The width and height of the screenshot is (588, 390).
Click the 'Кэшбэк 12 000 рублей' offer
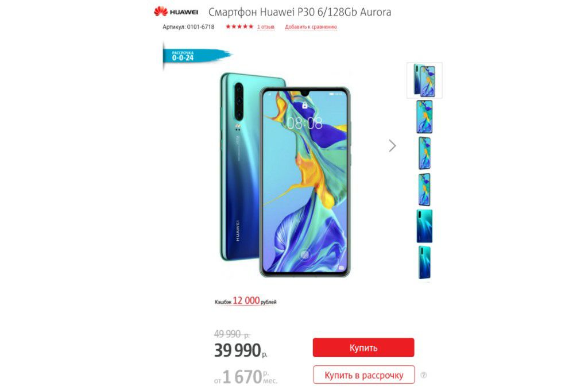click(245, 301)
